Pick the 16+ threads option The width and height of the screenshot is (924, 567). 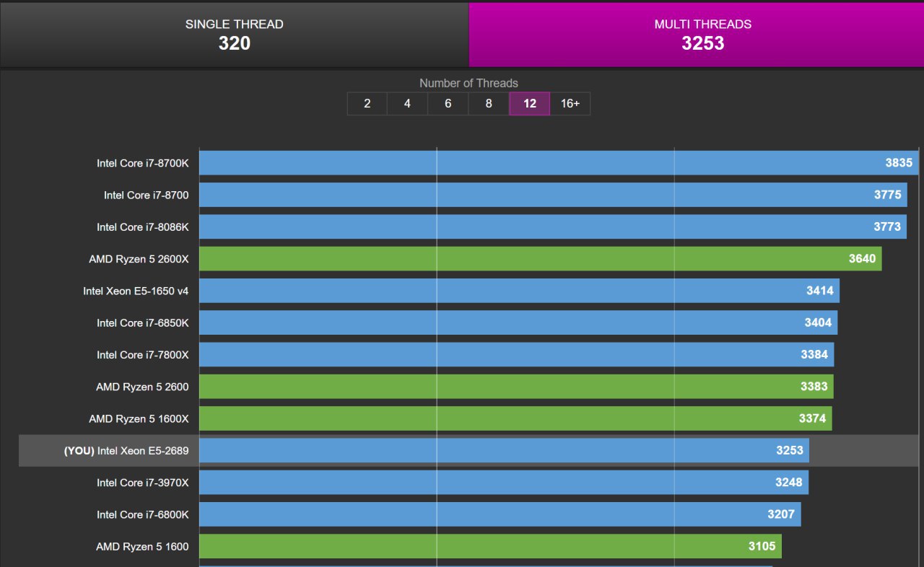(570, 103)
